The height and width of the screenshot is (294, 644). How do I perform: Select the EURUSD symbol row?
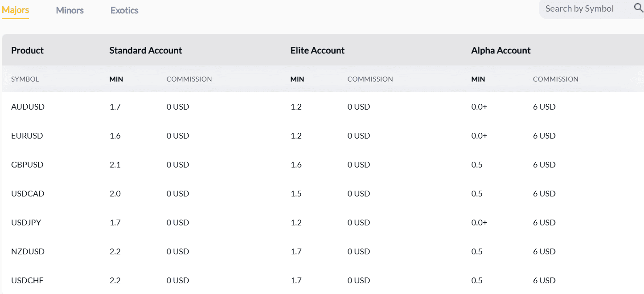tap(27, 136)
